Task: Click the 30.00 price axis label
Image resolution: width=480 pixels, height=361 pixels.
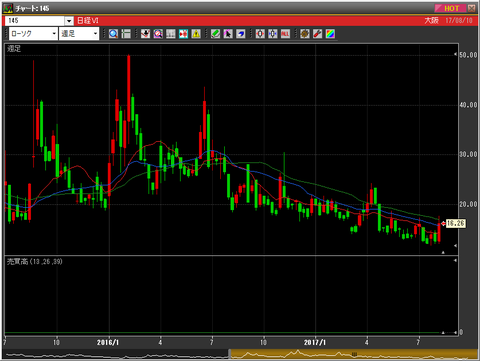Action: click(468, 154)
